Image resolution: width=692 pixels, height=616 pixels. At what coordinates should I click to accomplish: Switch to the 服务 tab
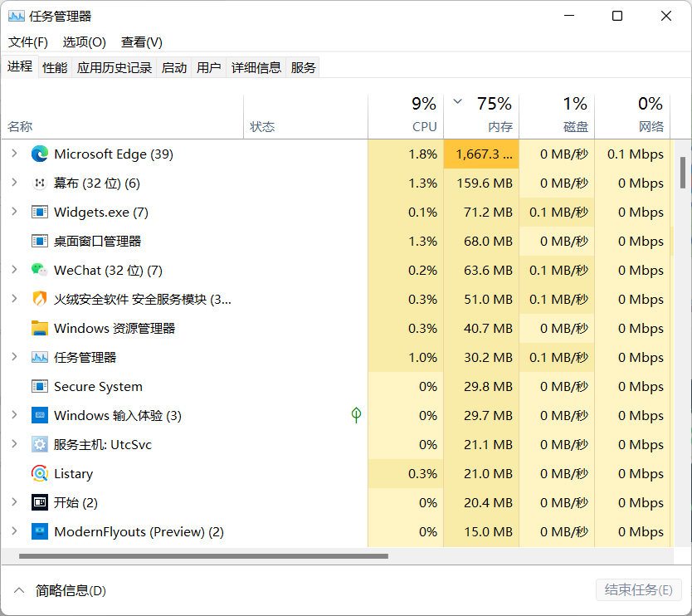click(x=303, y=67)
